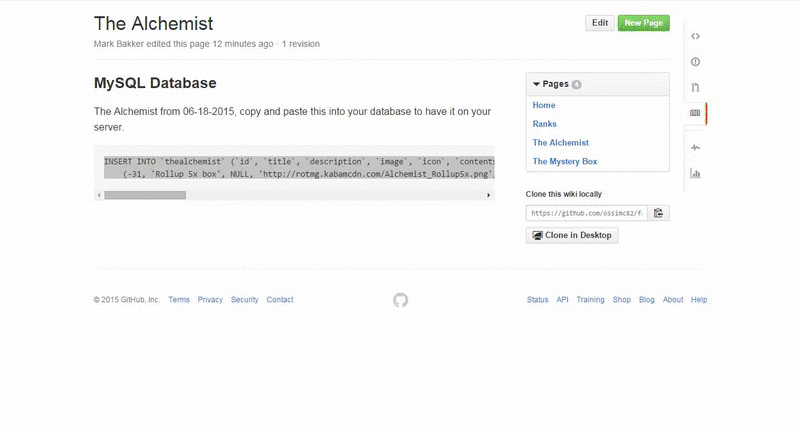Open the About footer link
800x426 pixels.
point(673,300)
